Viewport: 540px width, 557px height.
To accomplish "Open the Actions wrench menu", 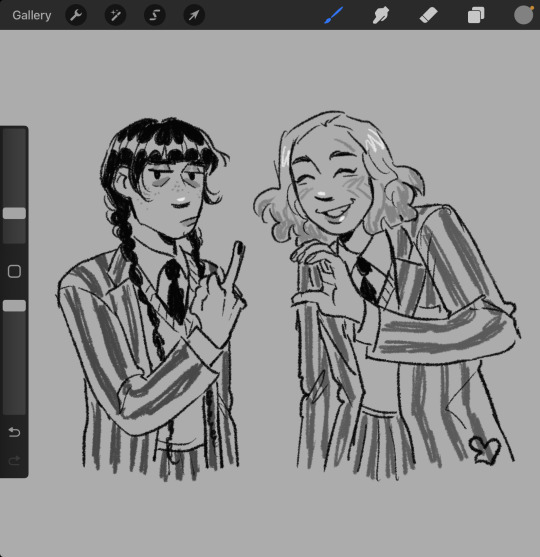I will 76,15.
